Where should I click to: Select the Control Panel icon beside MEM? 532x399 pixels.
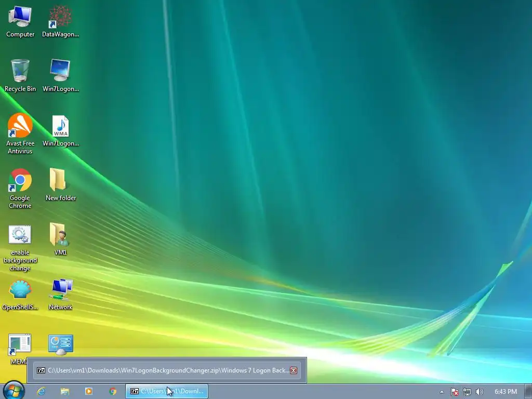pos(60,345)
